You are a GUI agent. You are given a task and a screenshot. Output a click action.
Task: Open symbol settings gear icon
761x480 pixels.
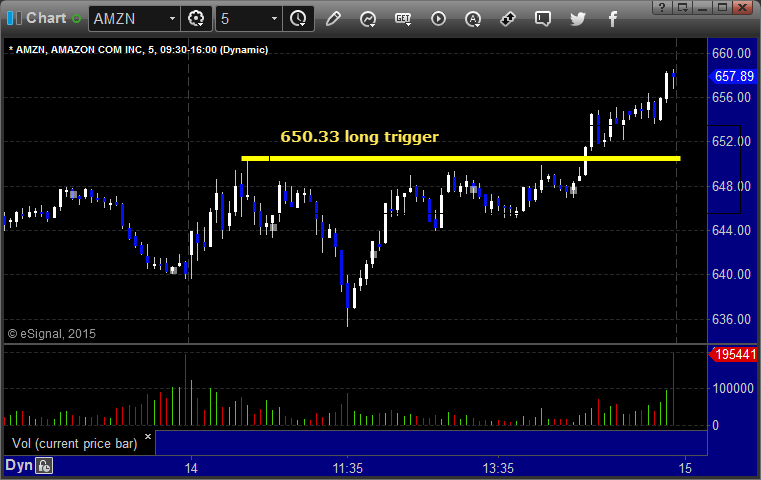coord(196,19)
